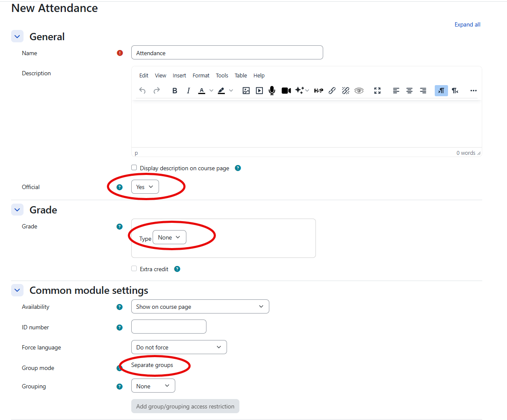Insert a link in the description
The image size is (507, 420).
click(332, 91)
